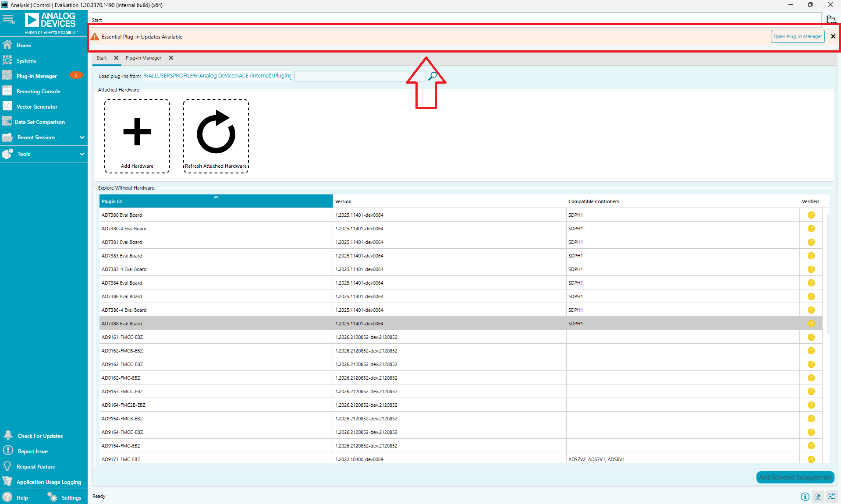
Task: Open the Remoting Console
Action: pyautogui.click(x=38, y=92)
